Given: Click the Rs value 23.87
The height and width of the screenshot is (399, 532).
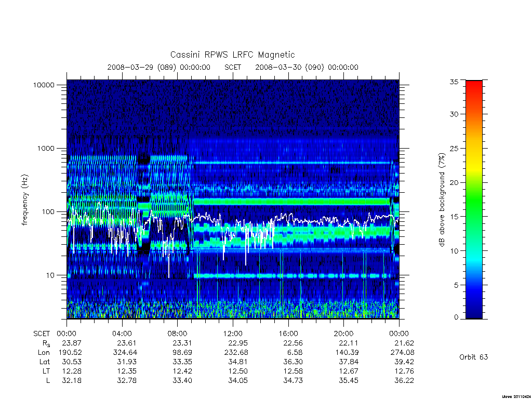Looking at the screenshot, I should pos(72,343).
